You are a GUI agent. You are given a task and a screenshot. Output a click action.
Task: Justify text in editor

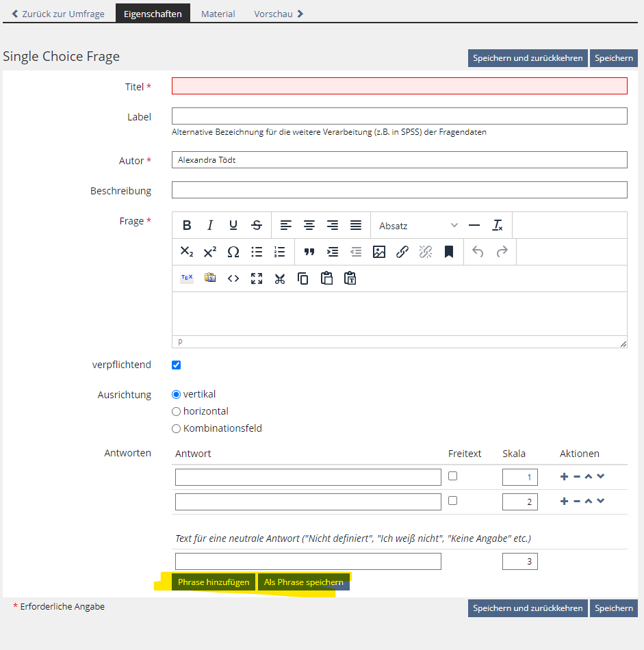tap(355, 226)
